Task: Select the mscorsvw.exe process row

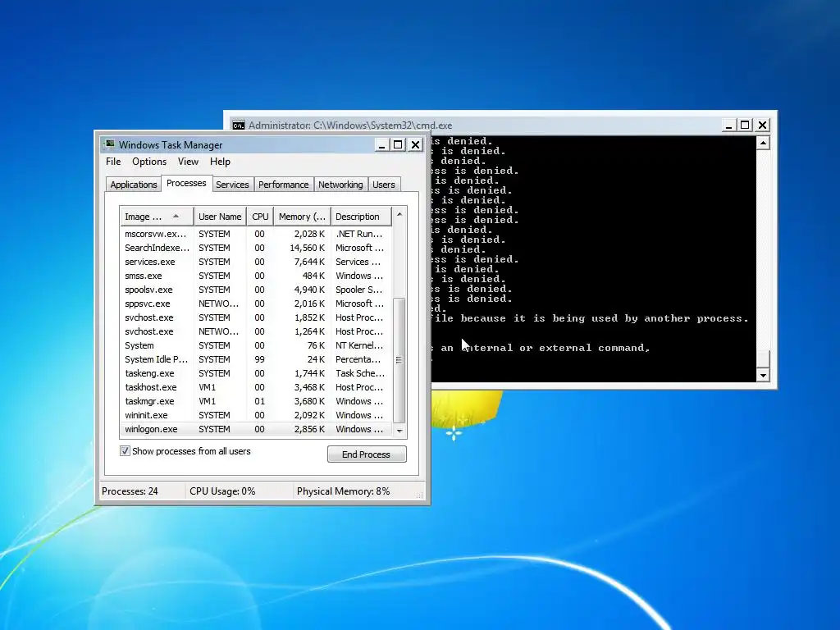Action: [256, 234]
